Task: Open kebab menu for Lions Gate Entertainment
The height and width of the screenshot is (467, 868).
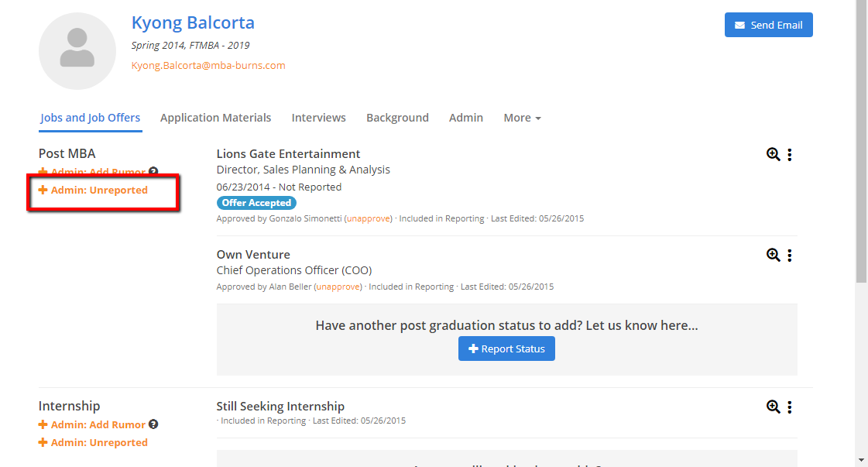Action: coord(789,154)
